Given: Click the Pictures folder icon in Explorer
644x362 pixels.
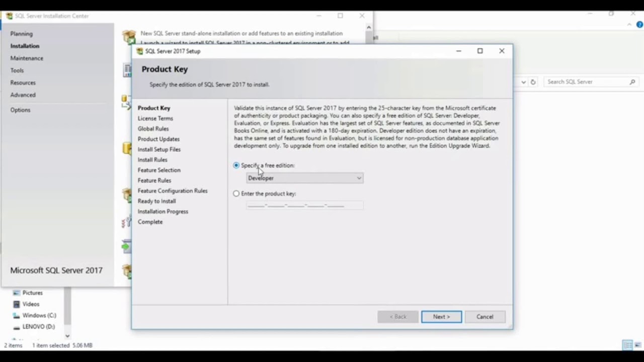Looking at the screenshot, I should (16, 293).
